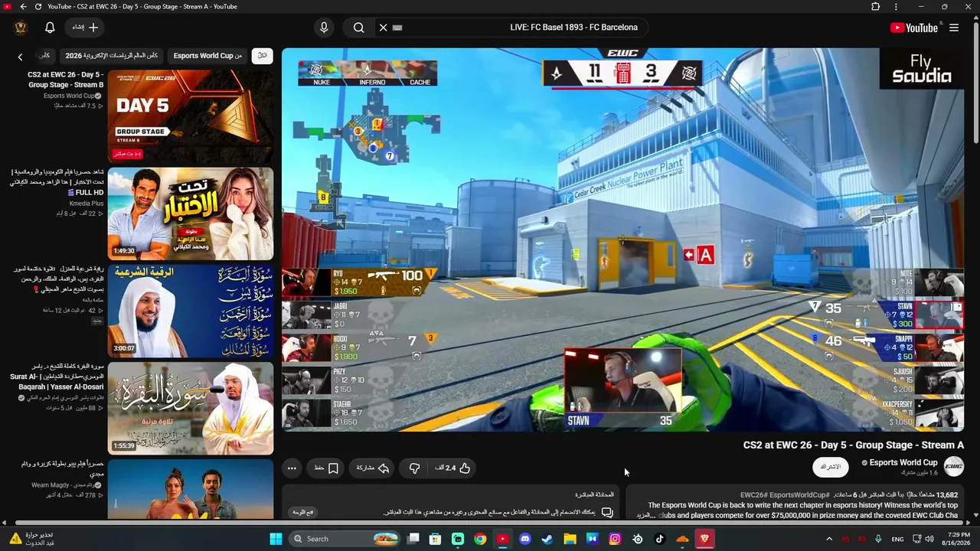Open Google Chrome from the taskbar
This screenshot has width=980, height=551.
tap(480, 539)
